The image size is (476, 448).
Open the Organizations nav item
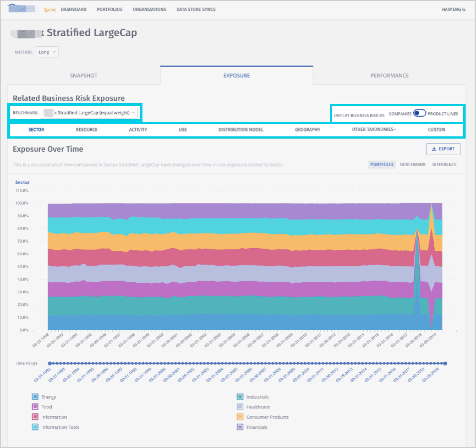[x=150, y=10]
